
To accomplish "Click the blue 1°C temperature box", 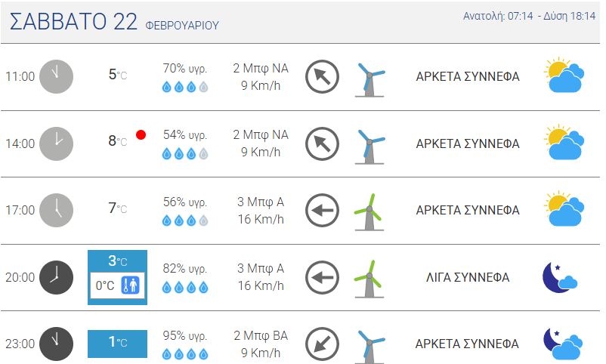I will [117, 344].
